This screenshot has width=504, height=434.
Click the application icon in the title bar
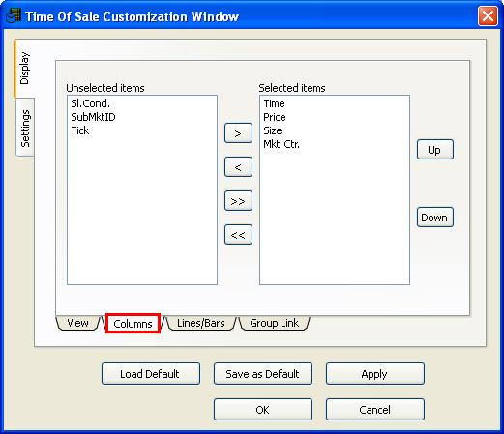(x=14, y=15)
